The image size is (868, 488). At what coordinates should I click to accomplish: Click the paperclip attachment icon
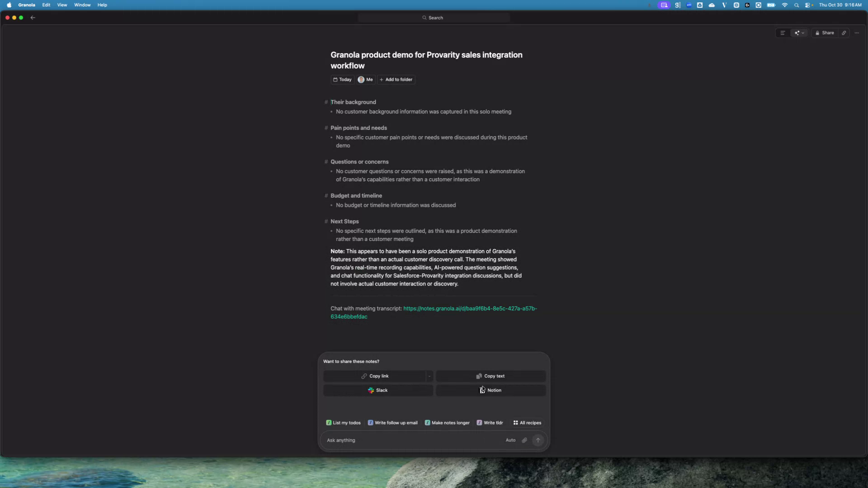[x=524, y=440]
